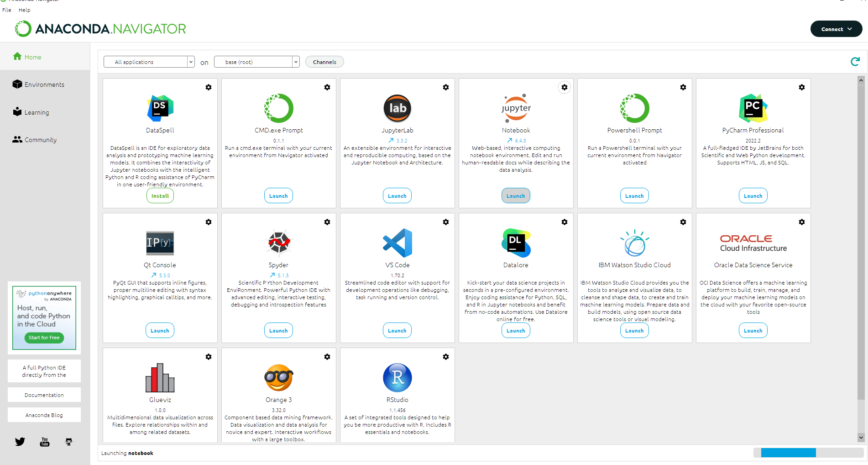Click Start for Free on PythonAnywhere ad
This screenshot has width=868, height=465.
click(44, 338)
